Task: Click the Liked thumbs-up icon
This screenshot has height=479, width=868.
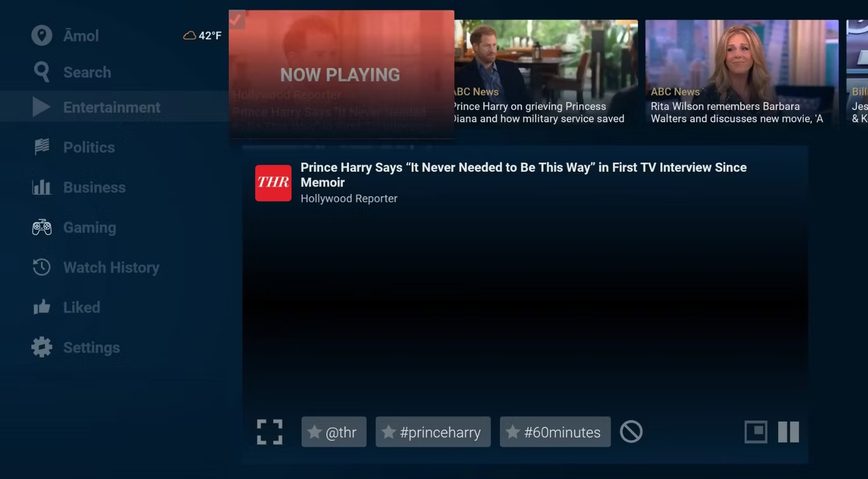Action: pyautogui.click(x=41, y=307)
